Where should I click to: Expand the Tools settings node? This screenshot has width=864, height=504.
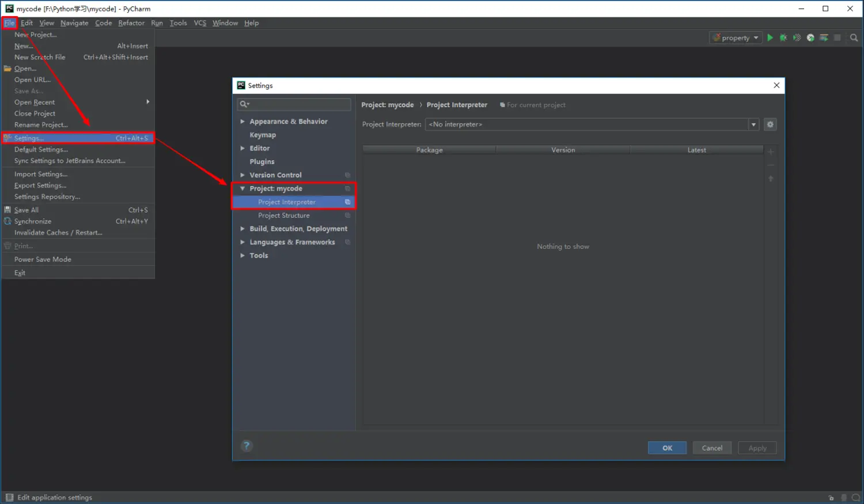(242, 255)
